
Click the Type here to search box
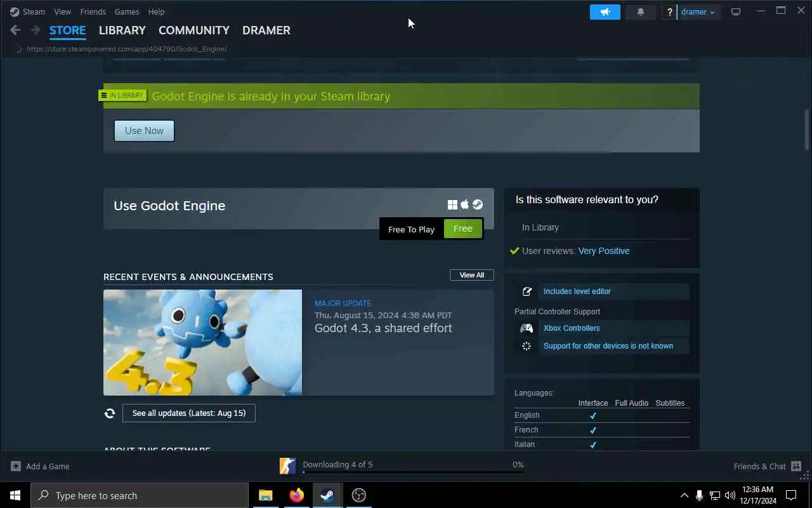(x=140, y=495)
